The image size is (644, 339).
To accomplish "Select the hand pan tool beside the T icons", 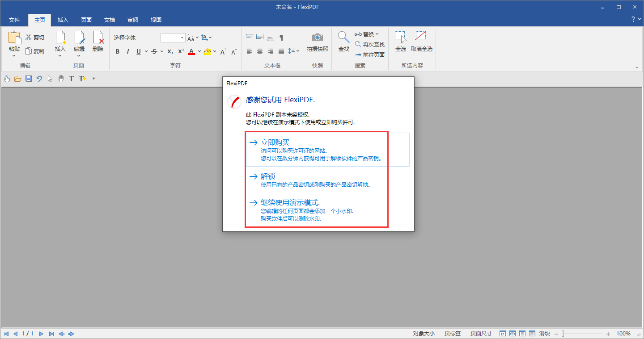I will pyautogui.click(x=61, y=79).
